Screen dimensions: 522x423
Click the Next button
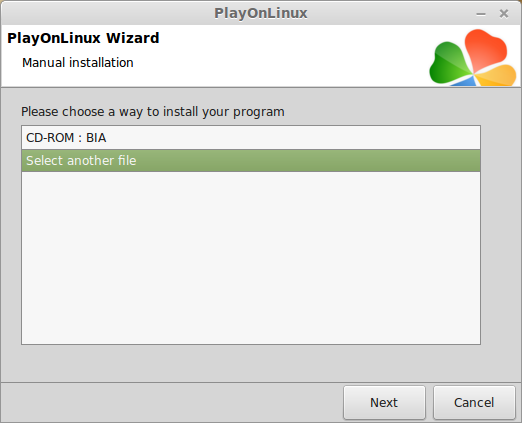(384, 402)
